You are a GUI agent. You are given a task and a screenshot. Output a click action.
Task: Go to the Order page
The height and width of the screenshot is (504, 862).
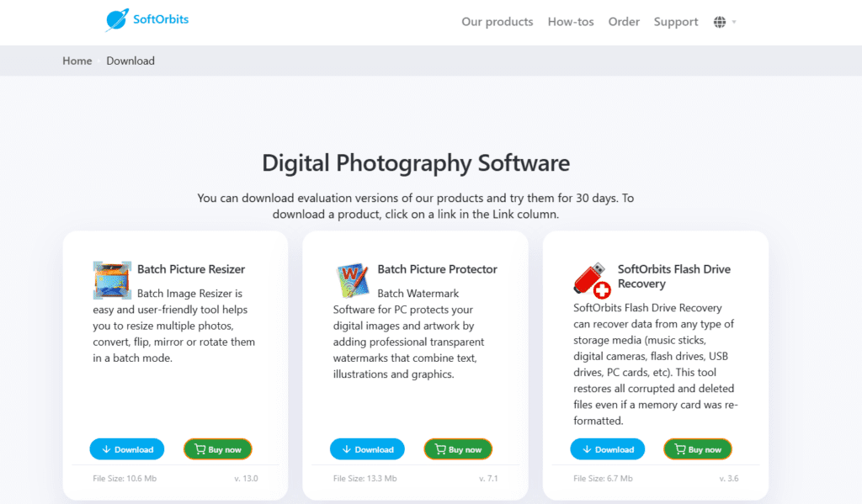[x=624, y=22]
